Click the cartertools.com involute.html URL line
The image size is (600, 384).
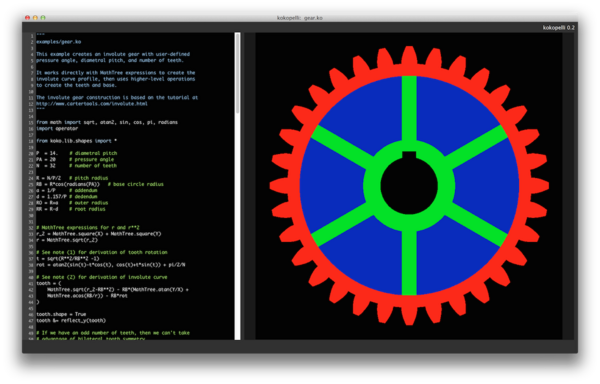pos(92,104)
